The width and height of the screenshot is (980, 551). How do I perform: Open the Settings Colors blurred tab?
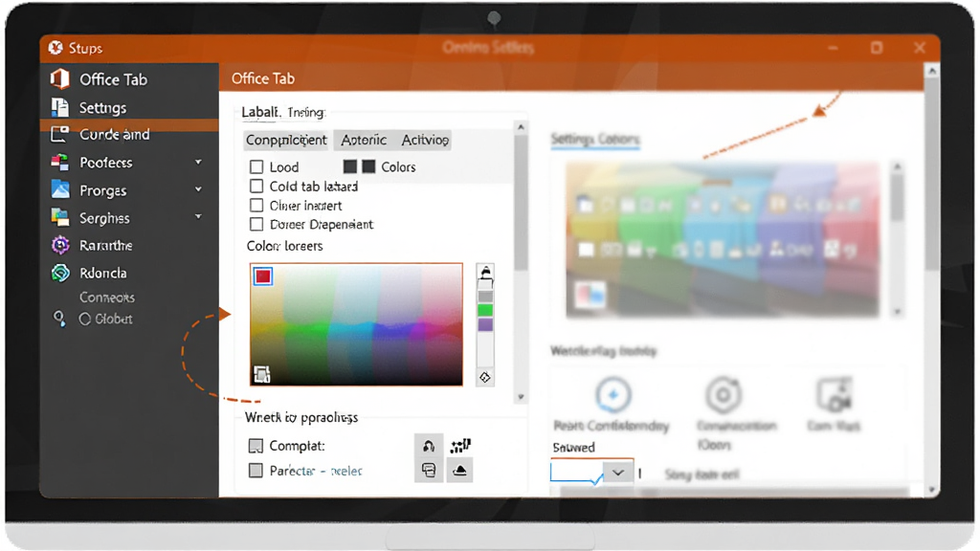pyautogui.click(x=595, y=140)
